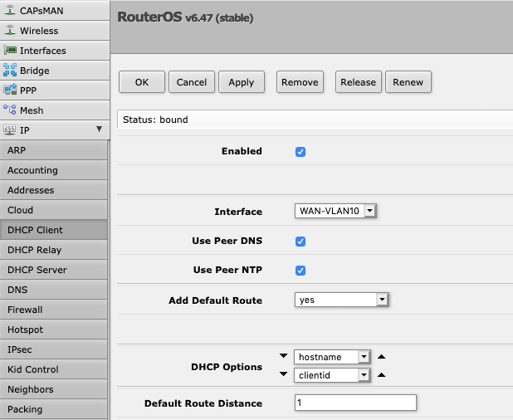The height and width of the screenshot is (420, 513).
Task: Click the 'Status: bound' text
Action: click(155, 120)
